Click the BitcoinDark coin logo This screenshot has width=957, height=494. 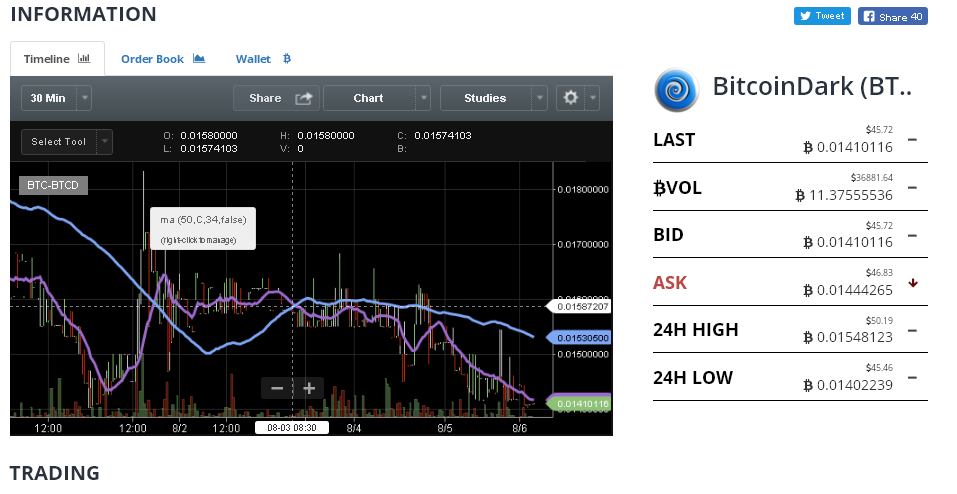coord(676,90)
